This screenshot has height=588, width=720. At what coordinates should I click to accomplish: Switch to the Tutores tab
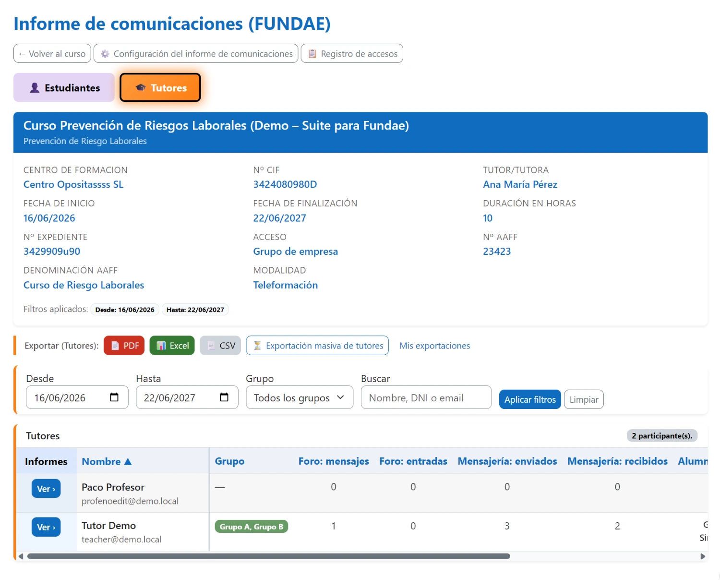pyautogui.click(x=160, y=88)
